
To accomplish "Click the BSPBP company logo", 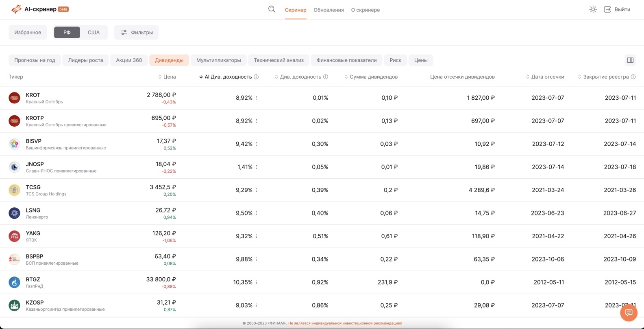I will point(15,259).
